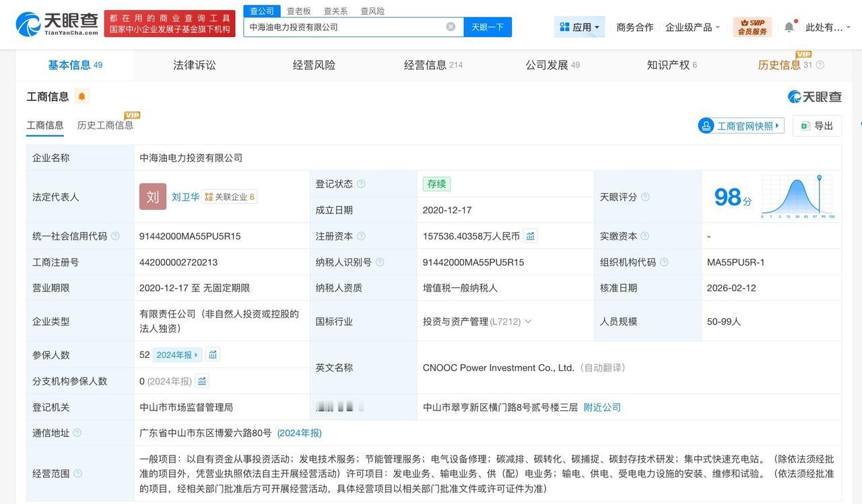Click the Excel icon on 导出 button

click(x=805, y=125)
